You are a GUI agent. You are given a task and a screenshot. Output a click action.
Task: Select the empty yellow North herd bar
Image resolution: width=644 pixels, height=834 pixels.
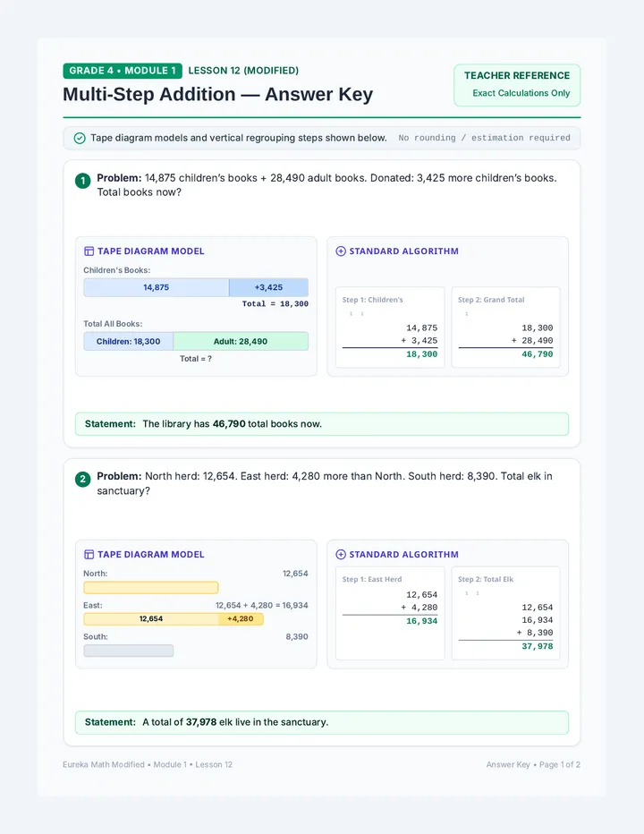pyautogui.click(x=151, y=587)
